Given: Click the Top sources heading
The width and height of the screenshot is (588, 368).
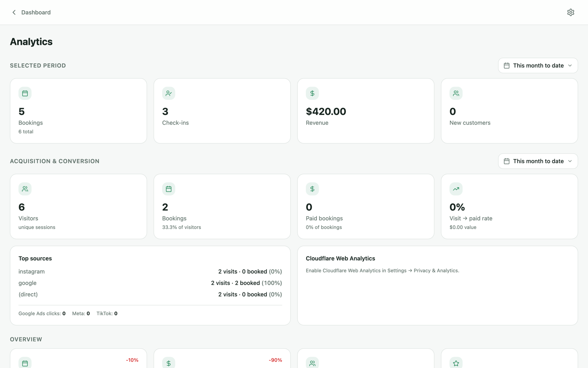Looking at the screenshot, I should tap(35, 258).
